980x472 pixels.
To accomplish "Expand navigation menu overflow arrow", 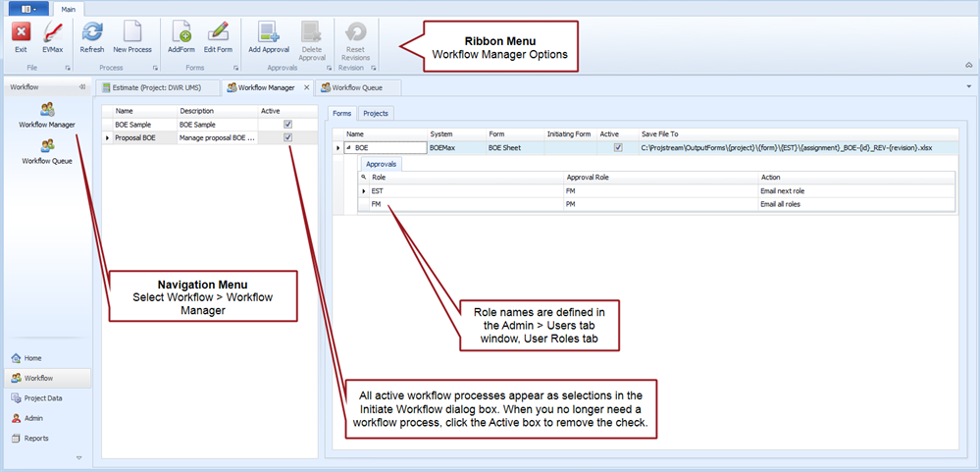I will [79, 457].
